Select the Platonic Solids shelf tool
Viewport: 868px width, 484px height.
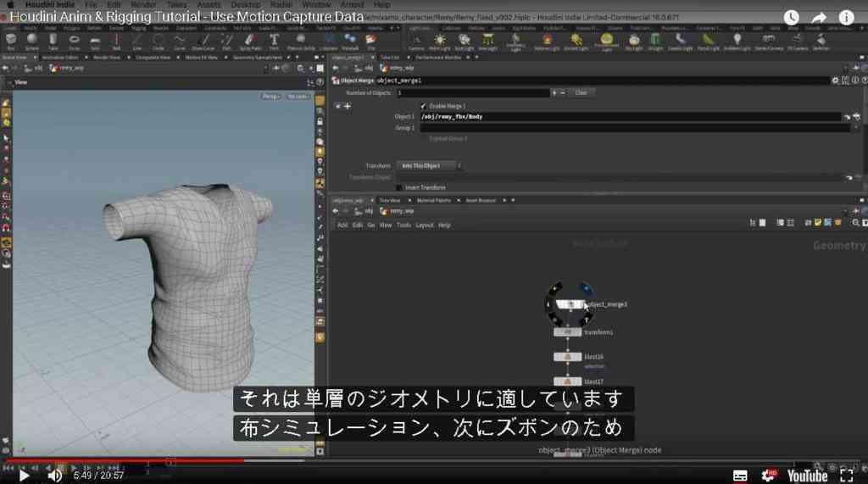tap(301, 41)
